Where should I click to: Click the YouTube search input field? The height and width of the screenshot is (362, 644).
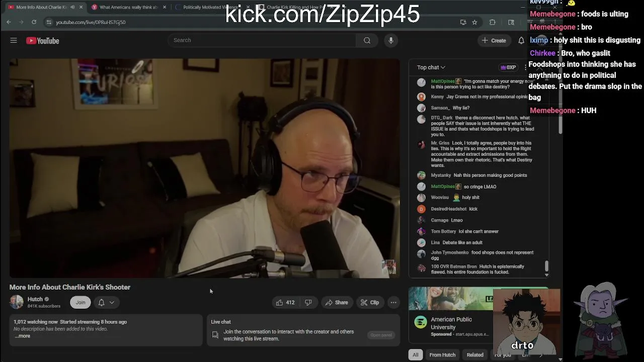[x=262, y=40]
